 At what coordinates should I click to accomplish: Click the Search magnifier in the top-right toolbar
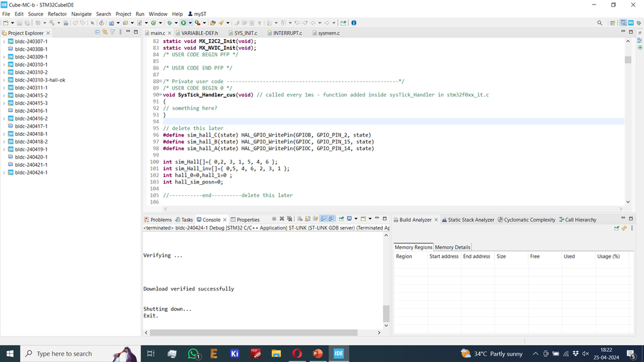600,23
